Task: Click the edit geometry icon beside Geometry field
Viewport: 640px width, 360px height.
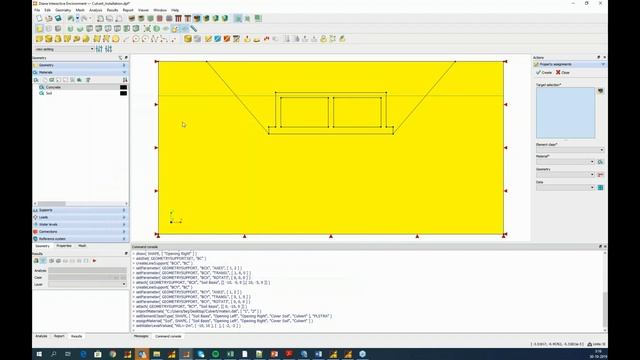Action: [x=600, y=175]
